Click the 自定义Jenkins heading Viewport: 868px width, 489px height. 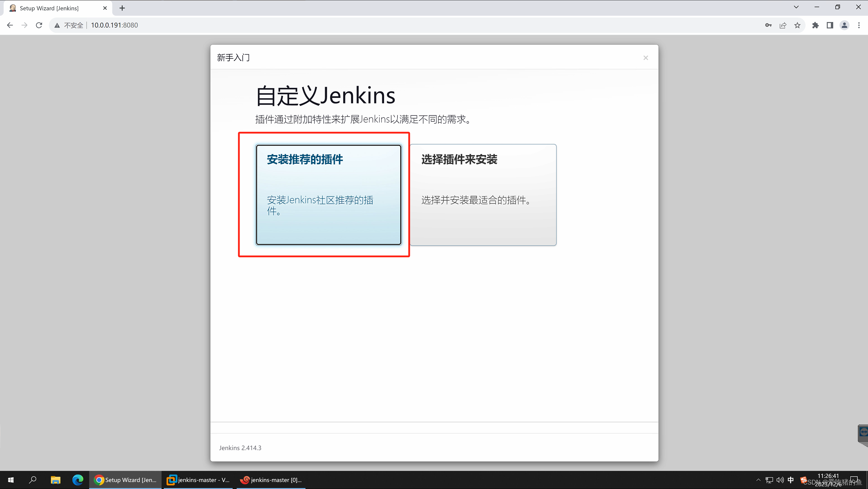tap(325, 95)
